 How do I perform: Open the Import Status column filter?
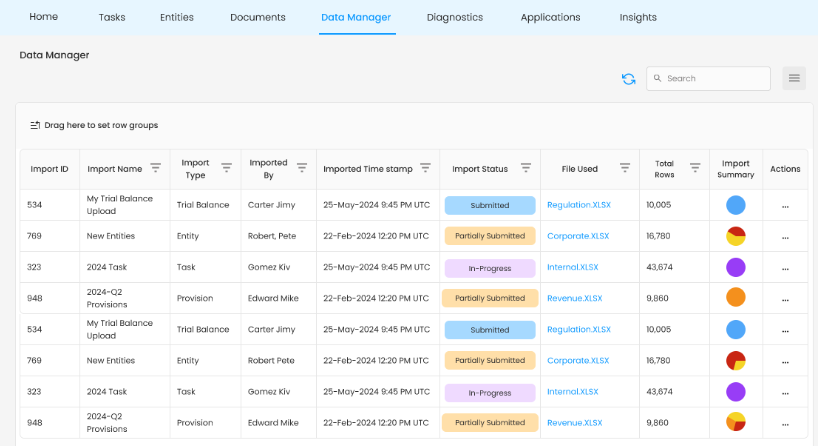tap(525, 167)
